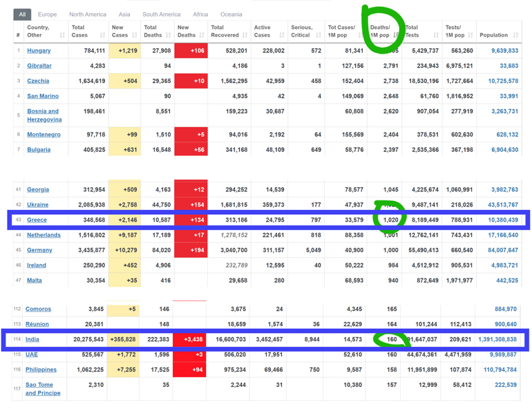Viewport: 532px width, 409px height.
Task: Click the Bosnia and Herzegovina link
Action: click(44, 115)
